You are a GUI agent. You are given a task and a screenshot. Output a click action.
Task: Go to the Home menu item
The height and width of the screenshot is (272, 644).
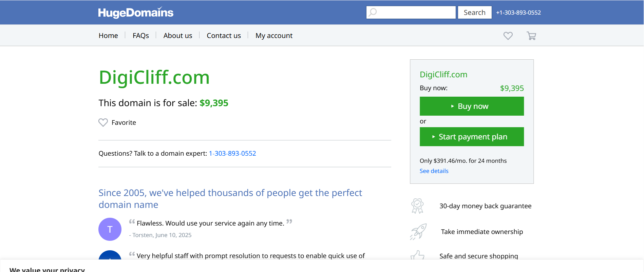point(108,36)
